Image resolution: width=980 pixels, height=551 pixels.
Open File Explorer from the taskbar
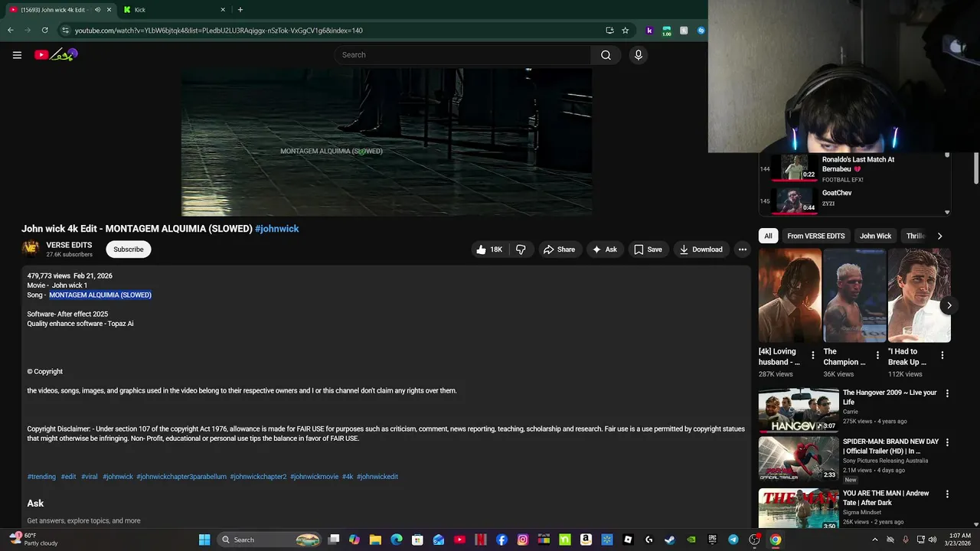click(x=375, y=540)
